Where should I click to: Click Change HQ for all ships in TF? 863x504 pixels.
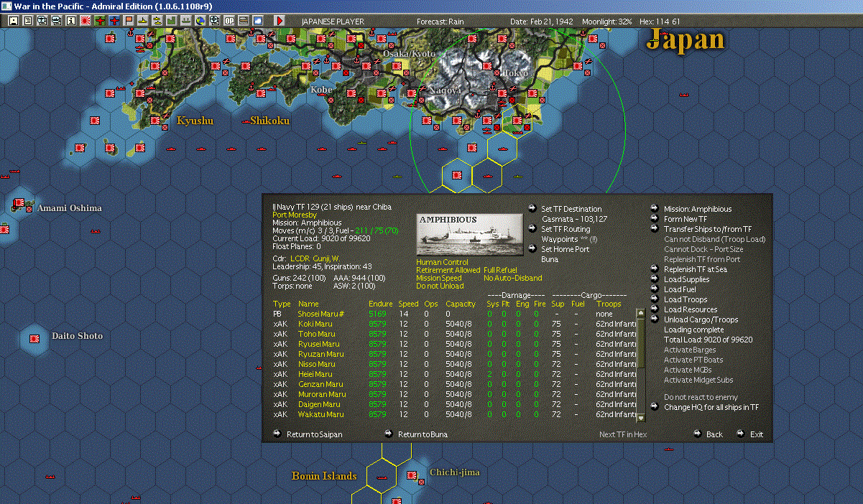pos(711,408)
